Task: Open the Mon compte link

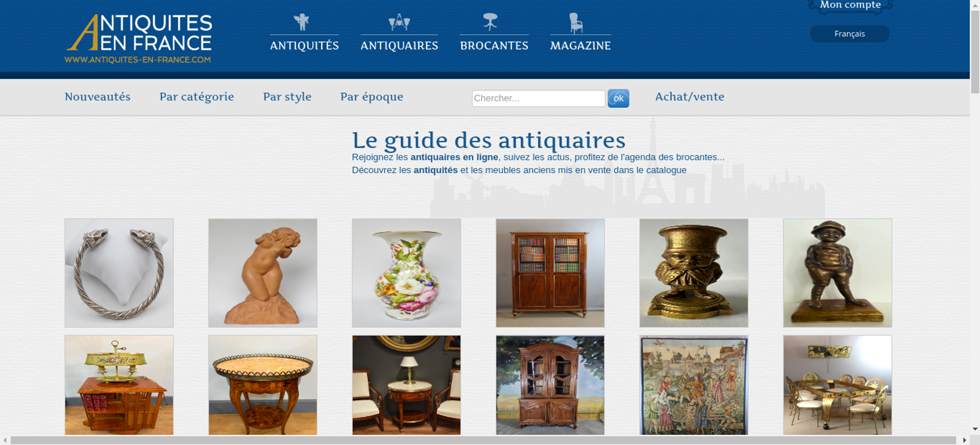Action: tap(851, 5)
